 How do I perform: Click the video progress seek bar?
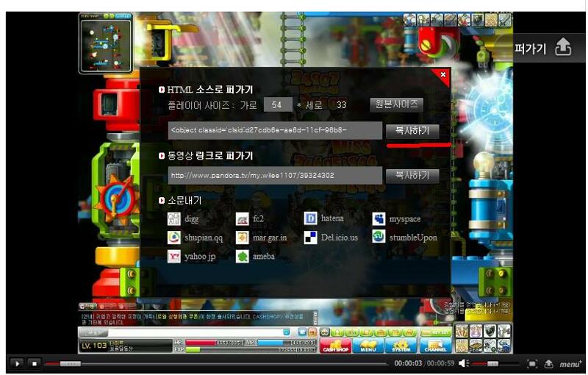click(215, 363)
